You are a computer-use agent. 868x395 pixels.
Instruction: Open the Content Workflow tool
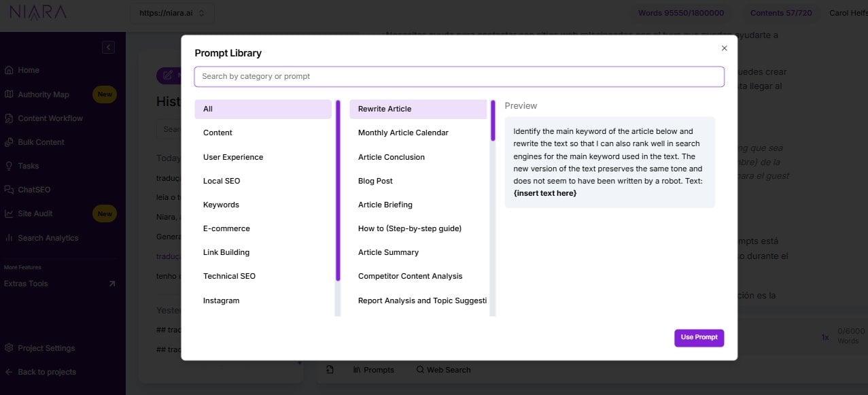coord(49,118)
